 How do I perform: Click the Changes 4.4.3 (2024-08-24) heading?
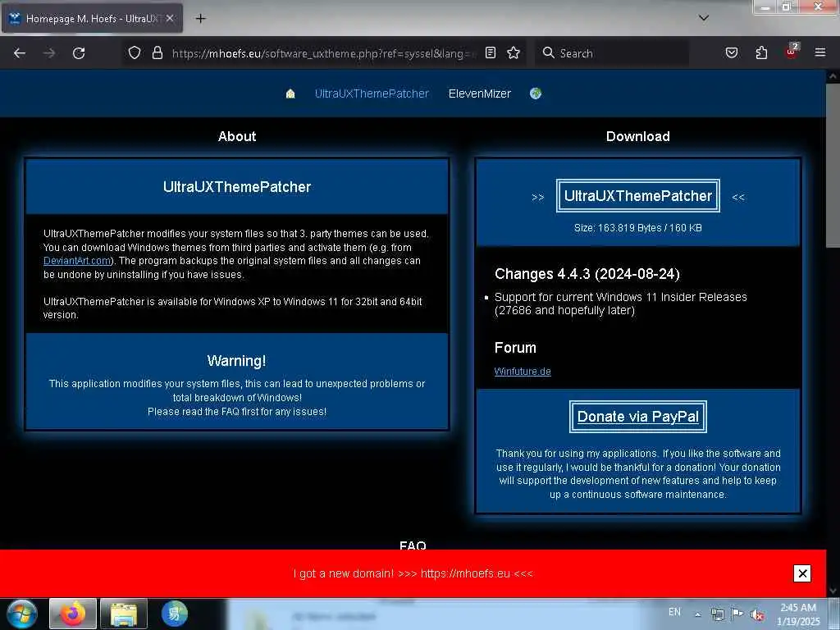tap(587, 274)
